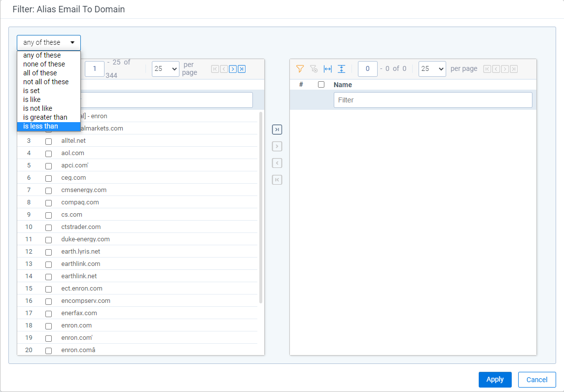Go to previous page in left list
564x392 pixels.
[224, 69]
